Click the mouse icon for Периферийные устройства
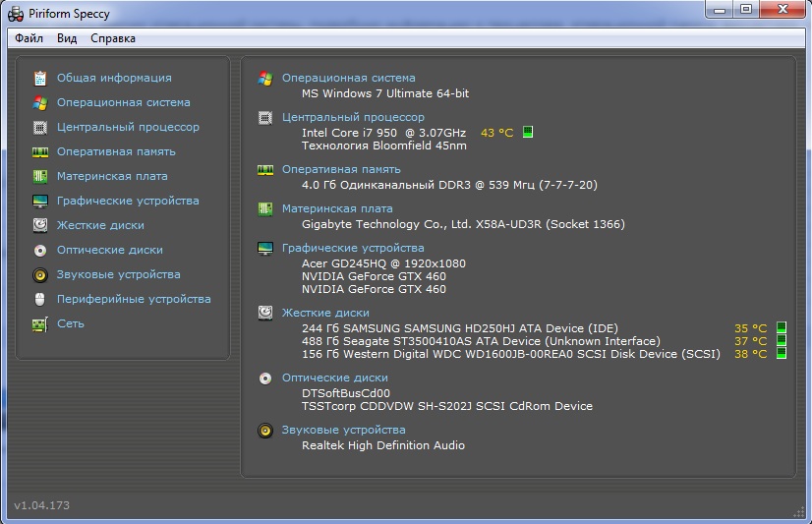This screenshot has height=524, width=812. pos(40,299)
